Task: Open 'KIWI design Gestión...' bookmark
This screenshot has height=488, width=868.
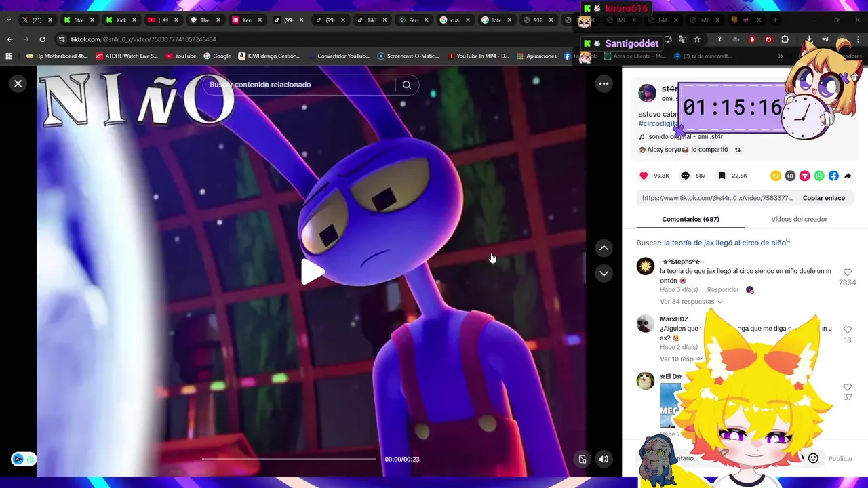Action: tap(269, 56)
